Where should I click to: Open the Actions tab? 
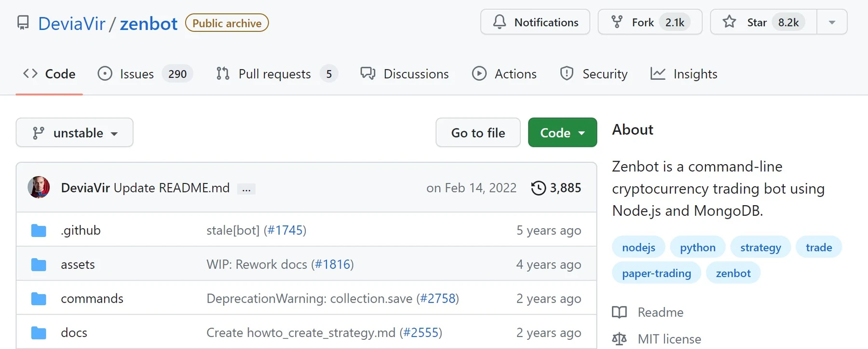(504, 74)
